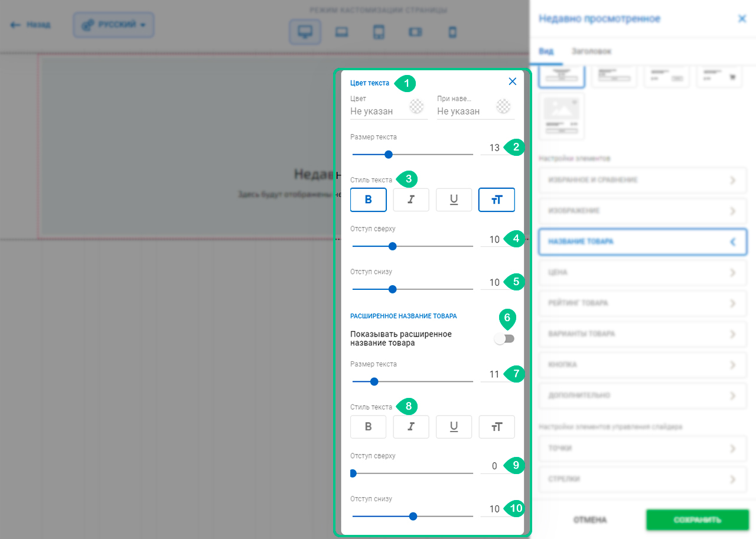The width and height of the screenshot is (756, 539).
Task: Expand the Дополнительно settings row
Action: (643, 396)
